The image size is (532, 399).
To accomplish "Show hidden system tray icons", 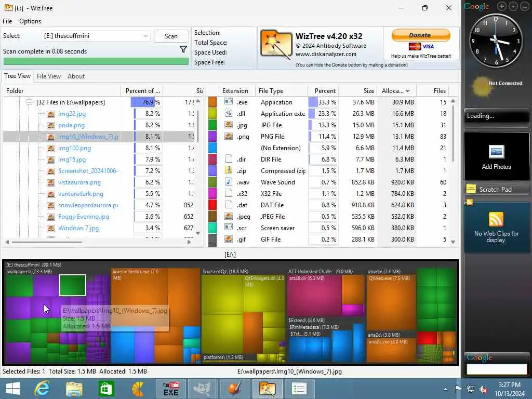I will (445, 389).
